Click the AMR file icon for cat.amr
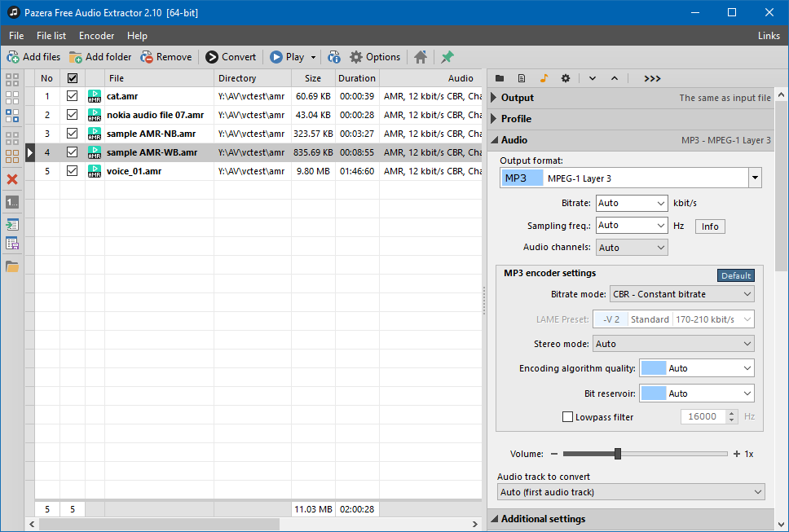The image size is (789, 532). [94, 96]
